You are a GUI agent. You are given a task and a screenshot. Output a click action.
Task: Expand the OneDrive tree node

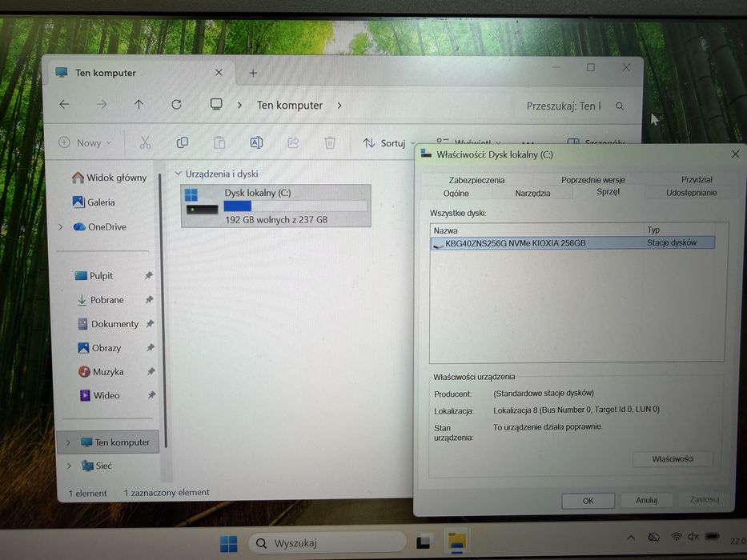[x=61, y=226]
